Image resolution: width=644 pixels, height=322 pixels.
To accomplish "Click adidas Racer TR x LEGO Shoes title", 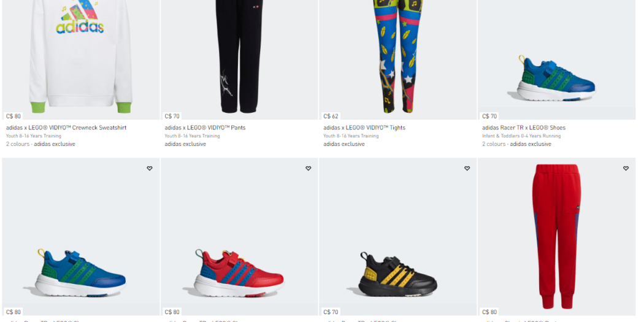I will click(524, 128).
